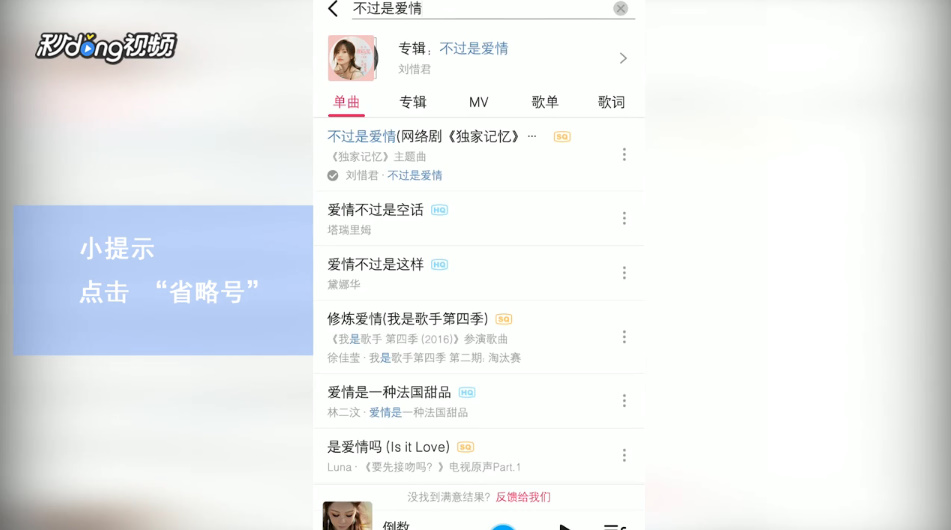The image size is (951, 530).
Task: Switch to the MV tab
Action: (x=479, y=102)
